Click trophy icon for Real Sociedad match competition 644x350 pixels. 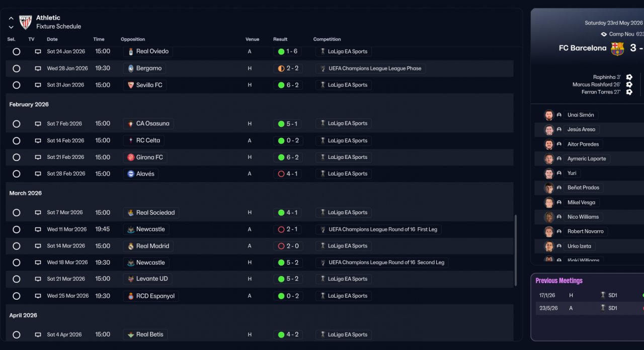tap(323, 213)
